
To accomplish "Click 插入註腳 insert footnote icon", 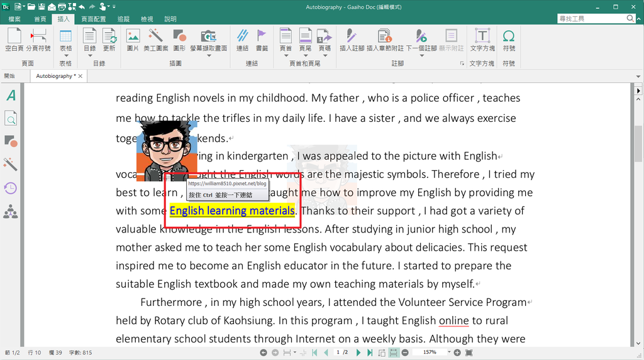I will click(352, 39).
